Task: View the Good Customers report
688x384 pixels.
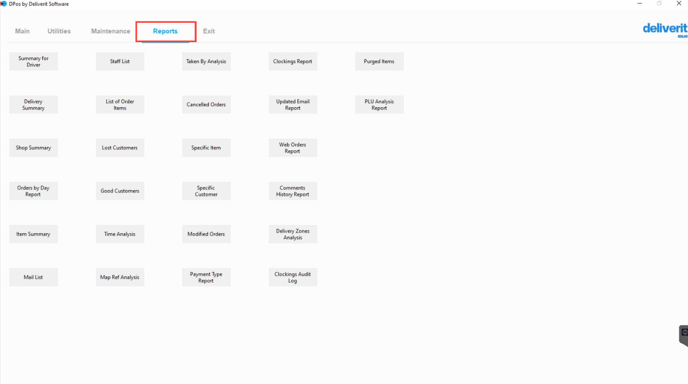Action: [120, 191]
